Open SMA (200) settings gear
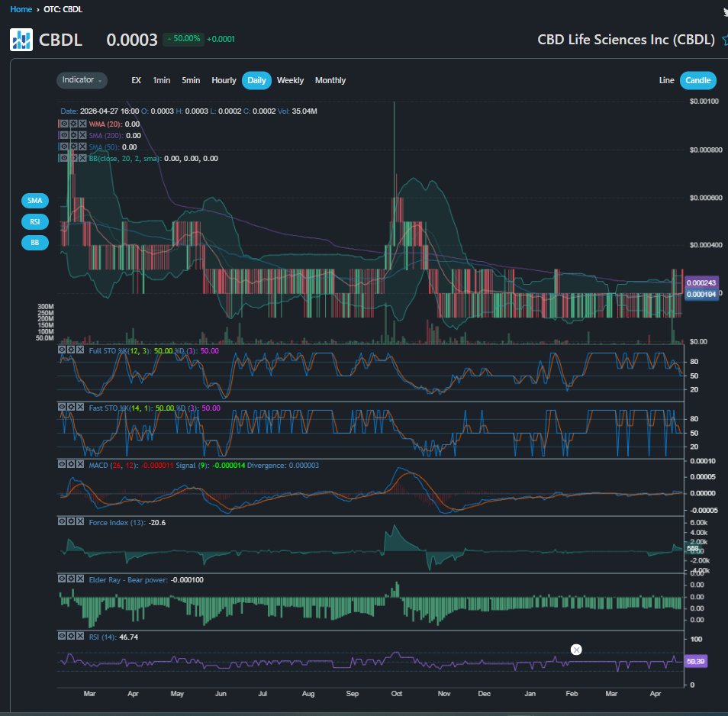Image resolution: width=728 pixels, height=716 pixels. click(x=73, y=135)
